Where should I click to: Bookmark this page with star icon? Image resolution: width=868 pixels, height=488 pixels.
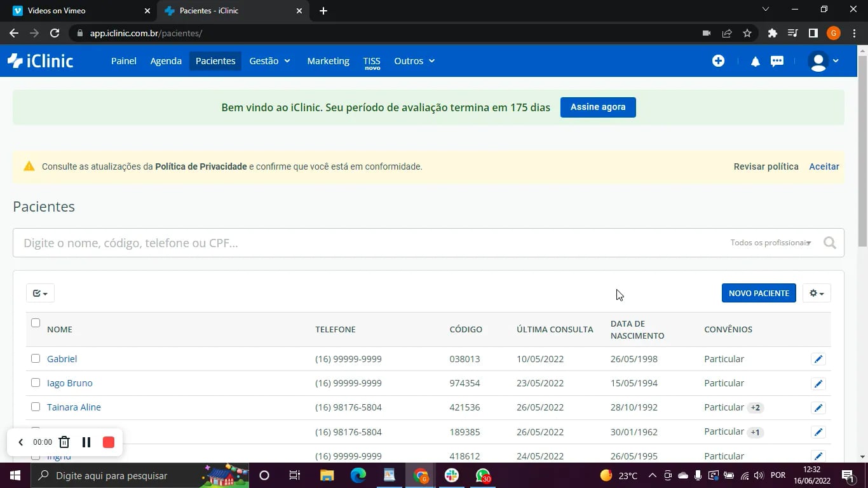(747, 33)
